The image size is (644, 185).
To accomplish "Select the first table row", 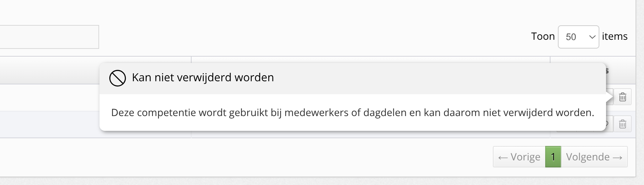I will click(x=49, y=98).
